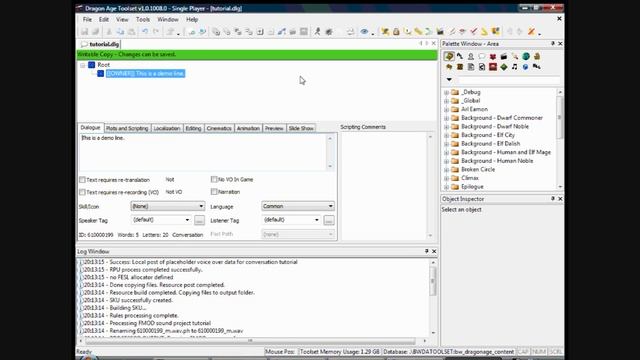640x360 pixels.
Task: Click the red checkmark toolbar icon
Action: point(473,31)
